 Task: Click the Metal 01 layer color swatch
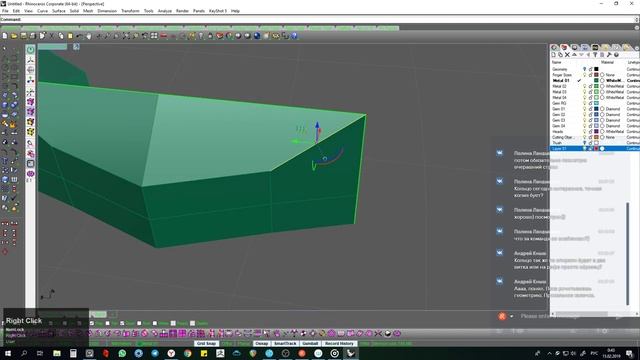pyautogui.click(x=596, y=80)
